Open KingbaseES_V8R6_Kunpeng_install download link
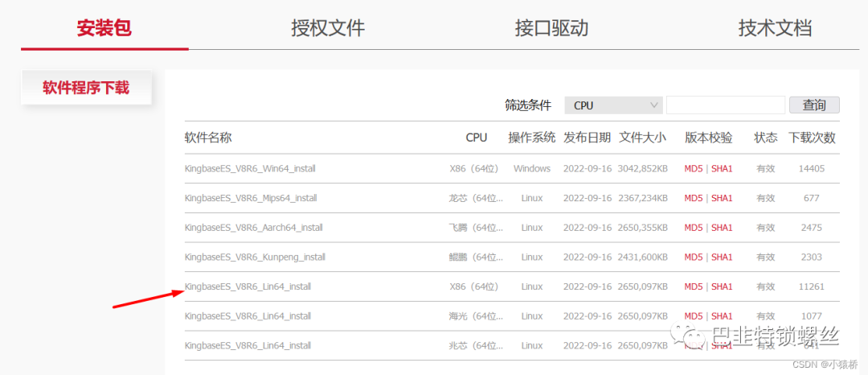The height and width of the screenshot is (375, 868). coord(255,257)
